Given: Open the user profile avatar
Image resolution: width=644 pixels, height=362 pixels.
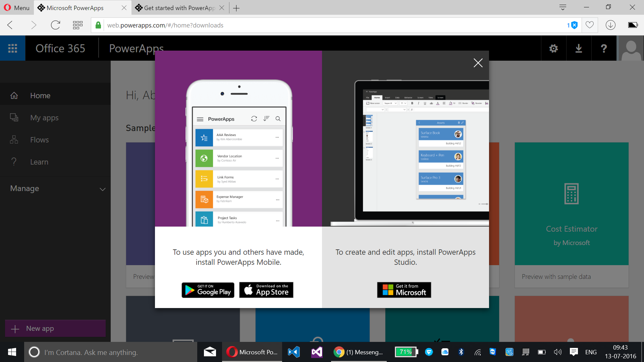Looking at the screenshot, I should 631,48.
